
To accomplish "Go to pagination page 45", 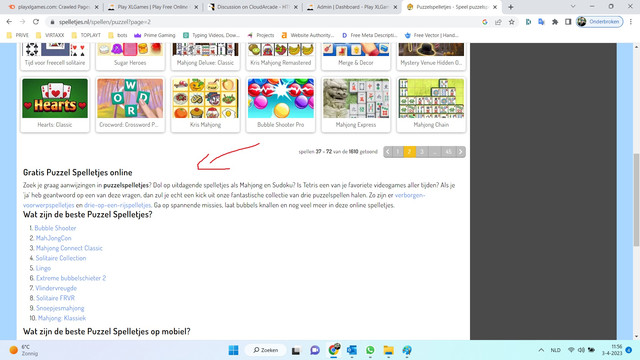I will point(448,152).
